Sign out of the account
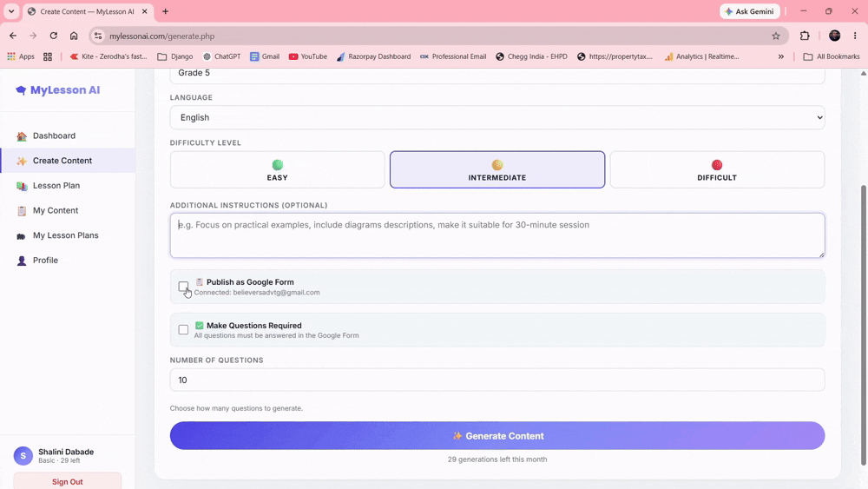Screen dimensions: 868x489 click(x=68, y=481)
